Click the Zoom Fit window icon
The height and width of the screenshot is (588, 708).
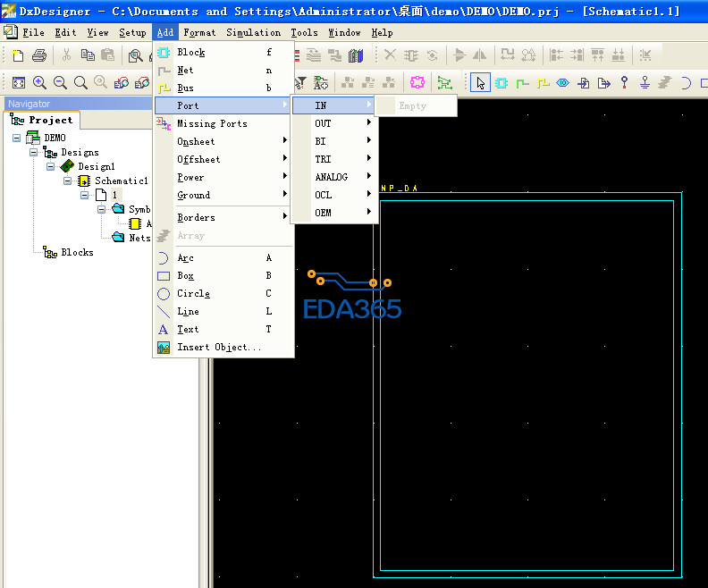(x=19, y=82)
